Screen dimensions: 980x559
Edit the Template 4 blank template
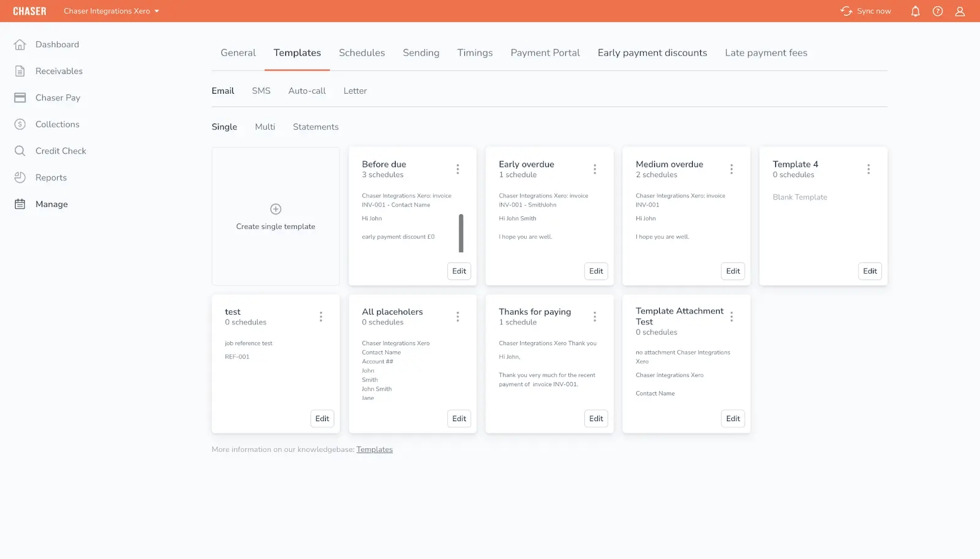point(869,271)
